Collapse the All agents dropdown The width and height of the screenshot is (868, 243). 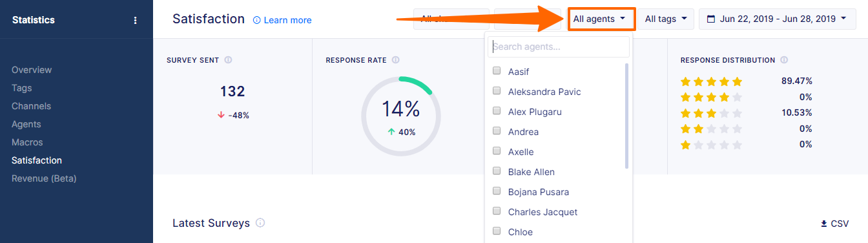(601, 19)
